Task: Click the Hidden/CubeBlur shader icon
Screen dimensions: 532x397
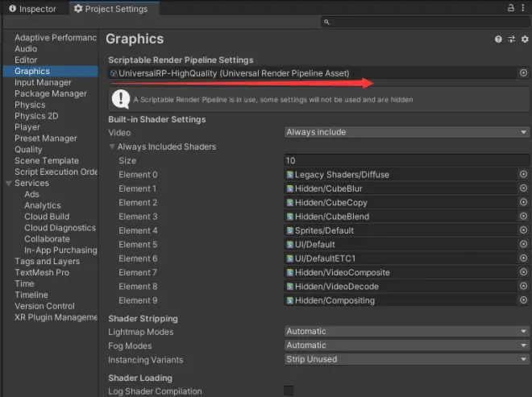Action: (x=290, y=188)
